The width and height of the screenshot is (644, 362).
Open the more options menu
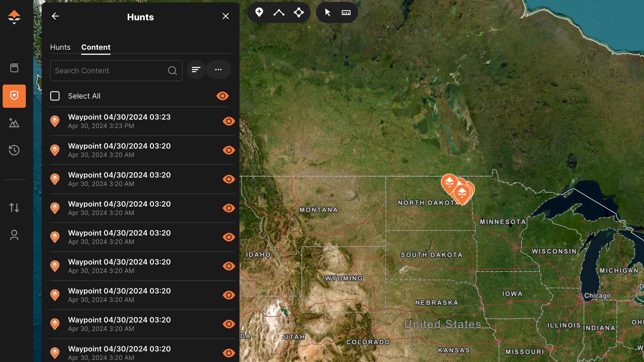click(218, 70)
